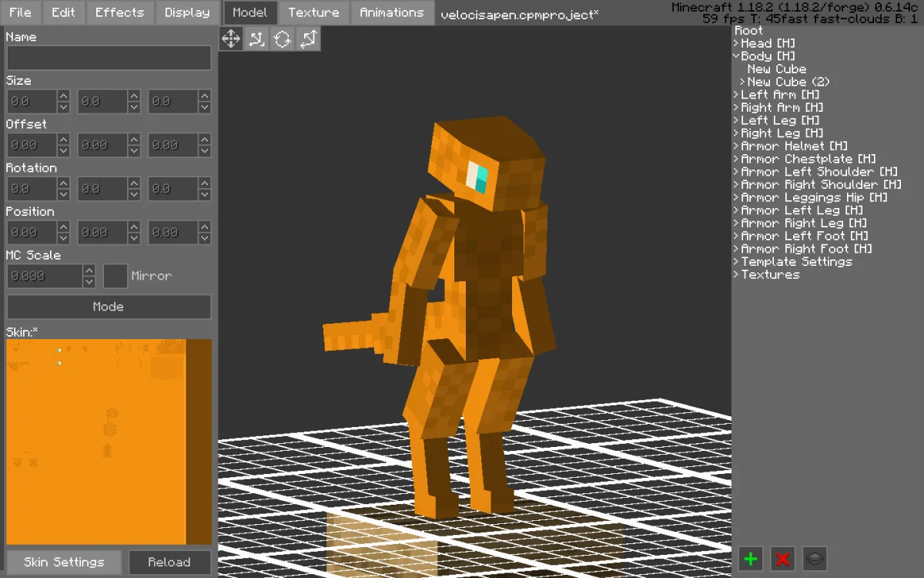Decrease the MC Scale value with down arrow
The width and height of the screenshot is (924, 578).
pyautogui.click(x=89, y=282)
